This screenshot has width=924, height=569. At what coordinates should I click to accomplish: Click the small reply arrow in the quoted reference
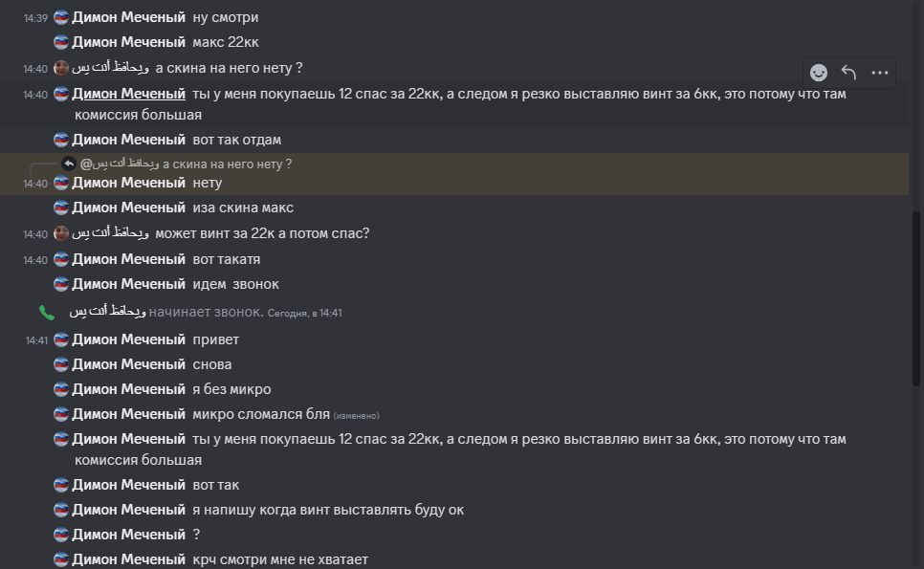click(x=69, y=164)
